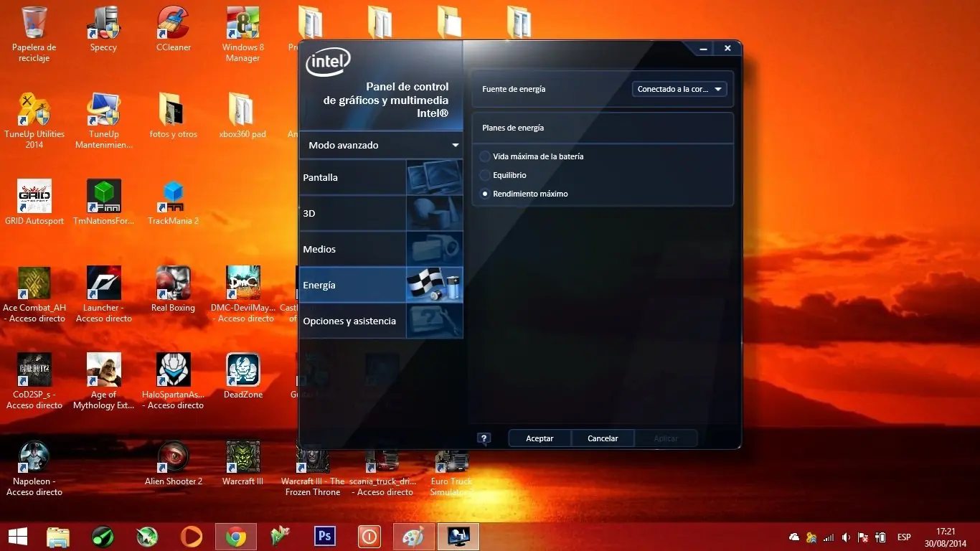Click the orange Origin taskbar icon
Screen dimensions: 980x551
(x=192, y=537)
